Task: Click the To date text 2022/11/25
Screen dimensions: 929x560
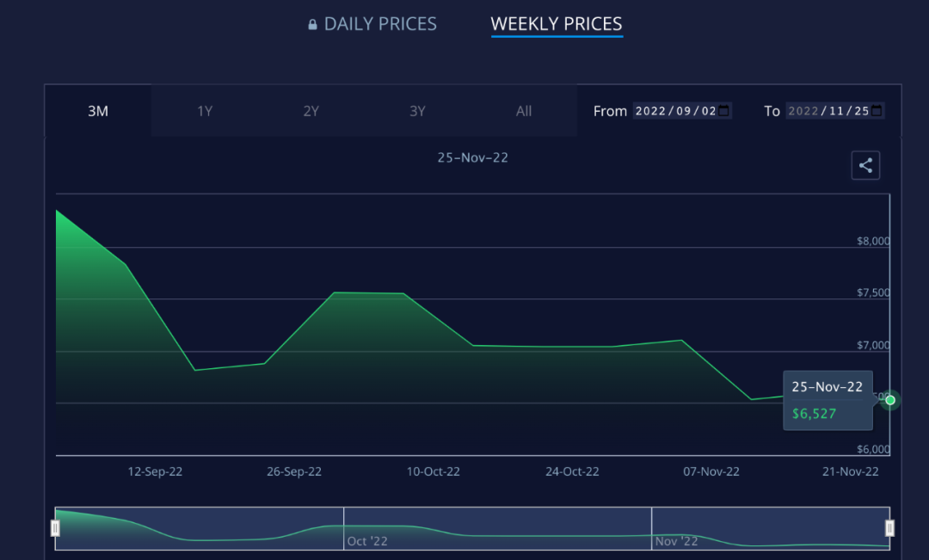Action: coord(827,111)
